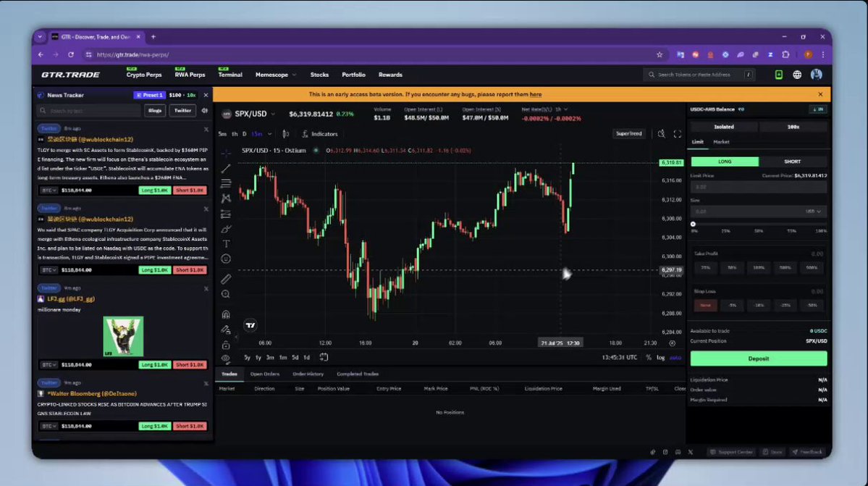Select the chart zoom-in tool

(226, 294)
